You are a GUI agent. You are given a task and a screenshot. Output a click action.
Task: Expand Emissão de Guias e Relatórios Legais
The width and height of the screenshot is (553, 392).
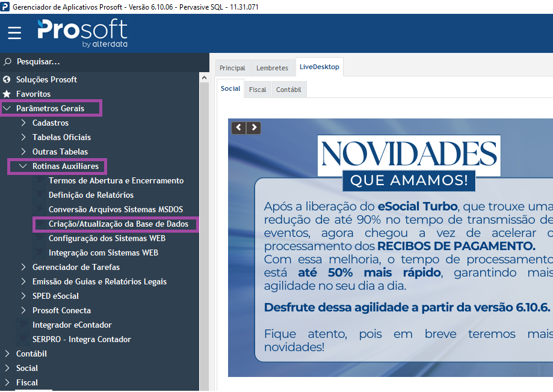(x=23, y=281)
